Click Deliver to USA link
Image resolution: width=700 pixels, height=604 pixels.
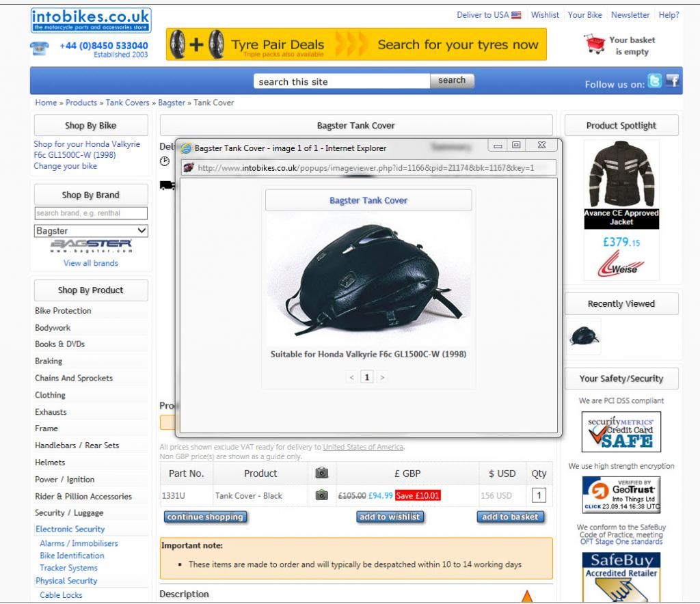[x=483, y=15]
